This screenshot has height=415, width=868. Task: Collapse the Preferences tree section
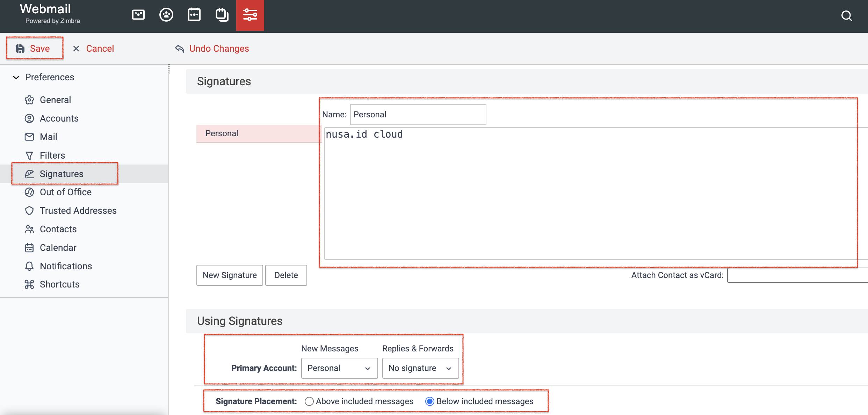16,77
